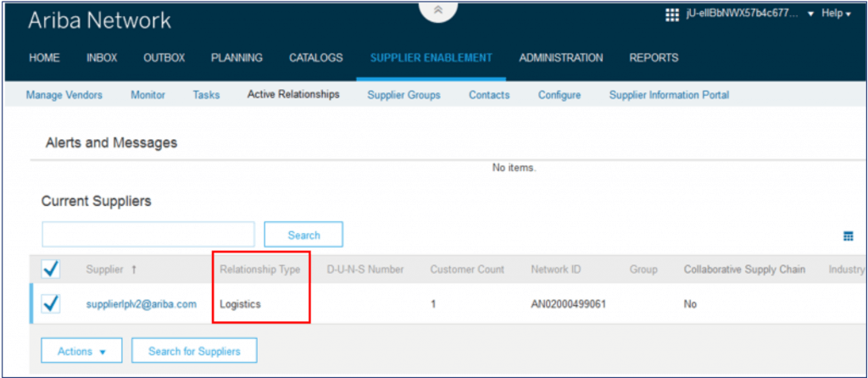Open the Help dropdown menu
Screen dimensions: 868x378
tap(836, 14)
